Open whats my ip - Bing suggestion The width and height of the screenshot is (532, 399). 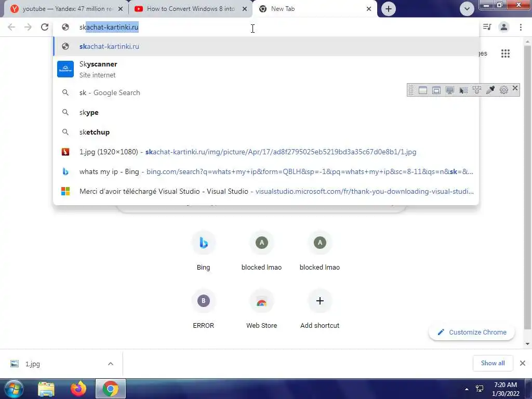[x=266, y=171]
